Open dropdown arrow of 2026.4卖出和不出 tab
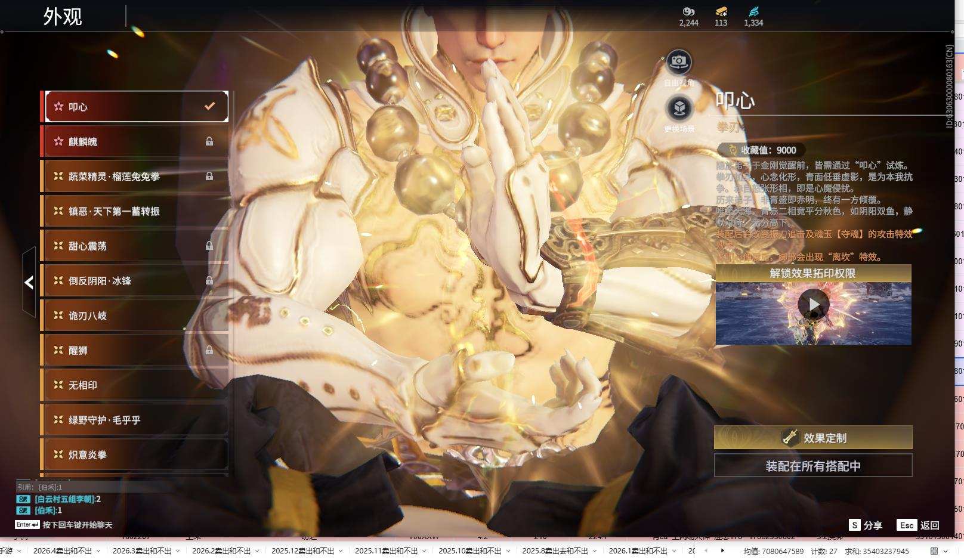The image size is (964, 560). pos(98,551)
